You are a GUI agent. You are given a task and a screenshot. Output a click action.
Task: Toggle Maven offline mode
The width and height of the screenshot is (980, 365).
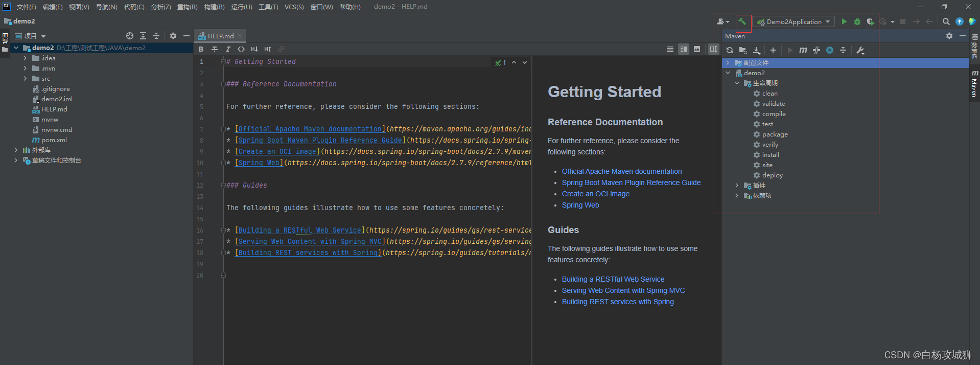pos(816,50)
